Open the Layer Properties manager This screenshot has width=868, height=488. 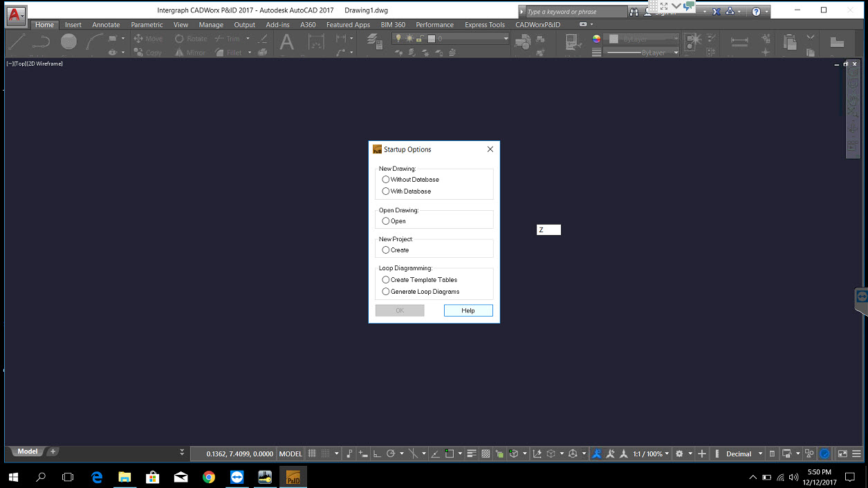click(x=376, y=43)
